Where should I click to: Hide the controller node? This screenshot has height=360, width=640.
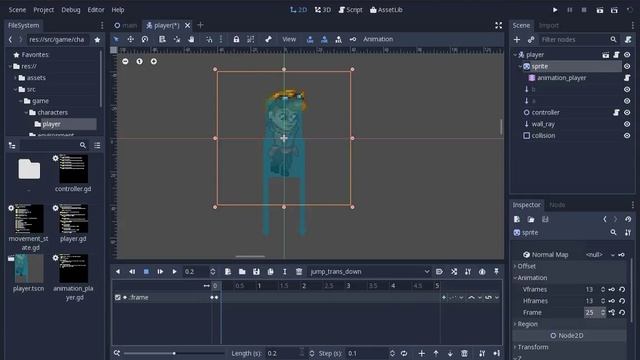coord(627,112)
